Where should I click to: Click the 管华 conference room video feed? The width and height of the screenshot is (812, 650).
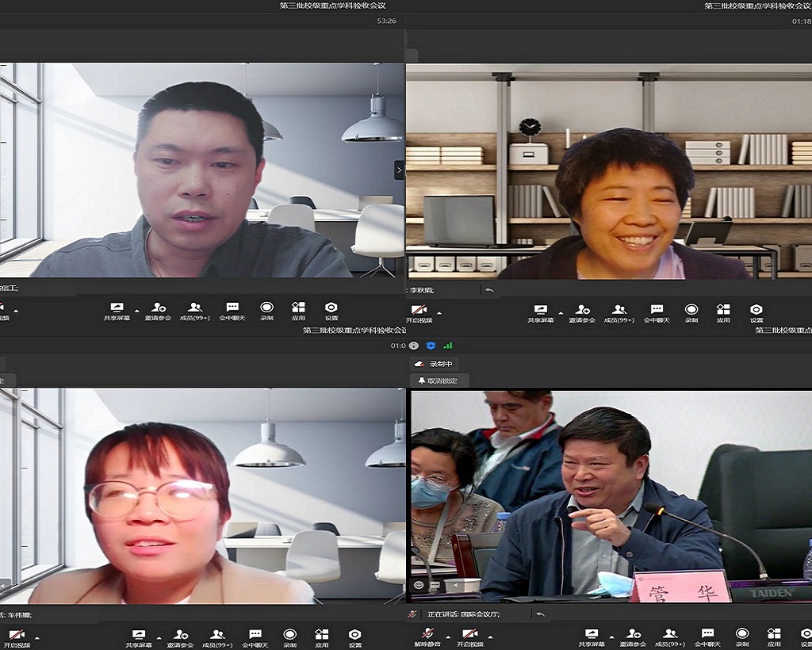click(x=611, y=495)
